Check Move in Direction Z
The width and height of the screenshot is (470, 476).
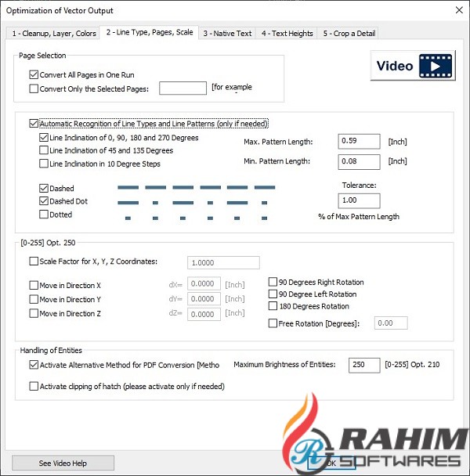coord(34,313)
